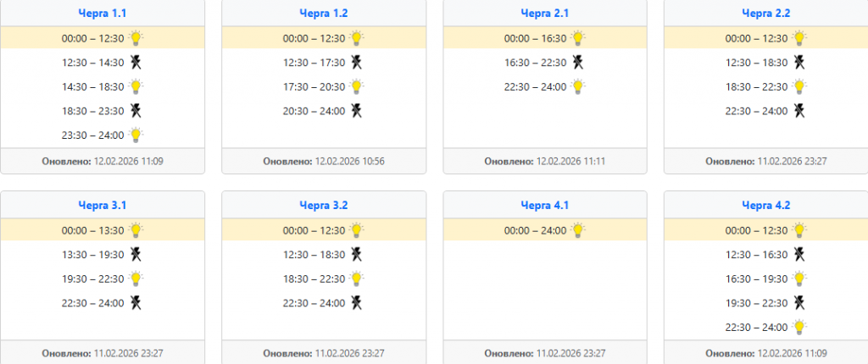
Task: Click the power-off icon for Черга 1.2 20:30 – 24:00
Action: pyautogui.click(x=356, y=110)
